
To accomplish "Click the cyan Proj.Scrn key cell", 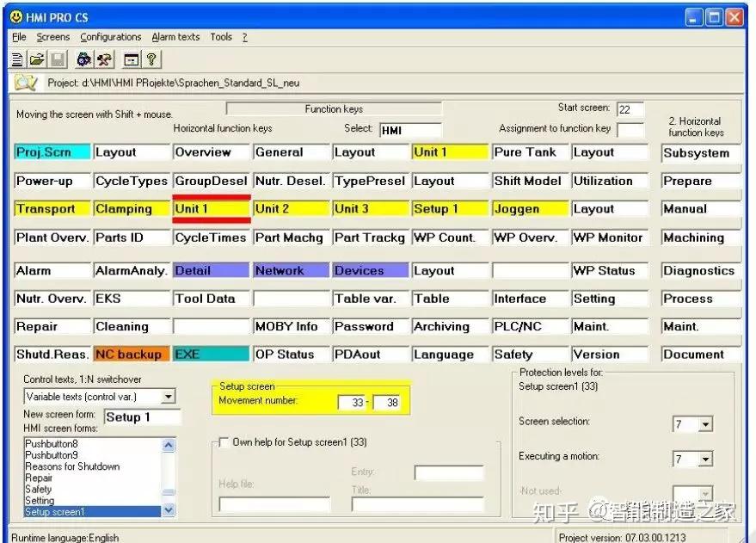I will pos(52,152).
